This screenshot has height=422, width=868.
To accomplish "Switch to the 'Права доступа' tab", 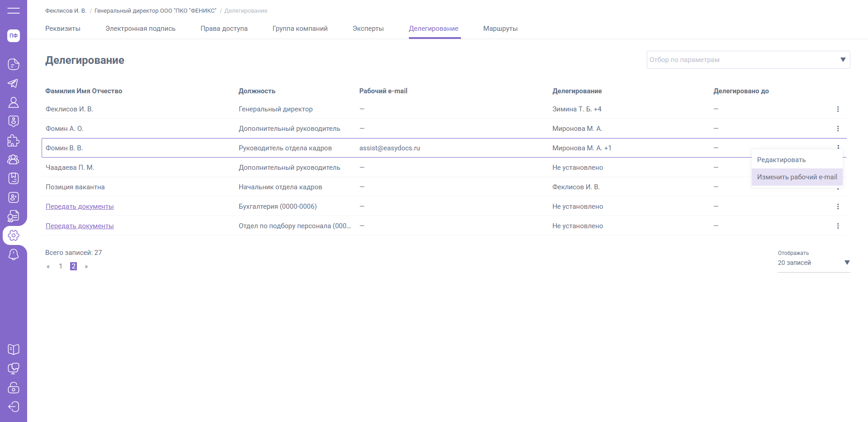I will click(x=224, y=29).
